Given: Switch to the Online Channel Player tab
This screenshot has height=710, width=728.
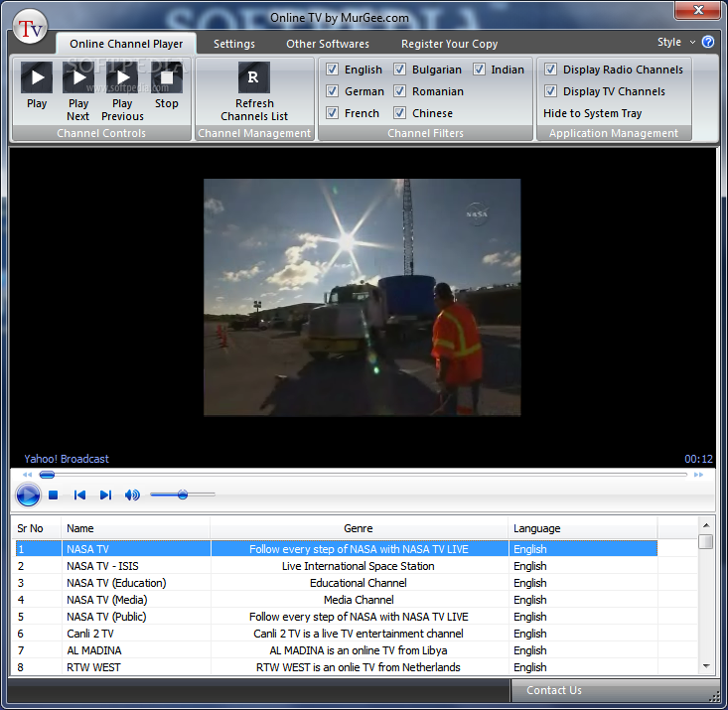Looking at the screenshot, I should (x=126, y=44).
